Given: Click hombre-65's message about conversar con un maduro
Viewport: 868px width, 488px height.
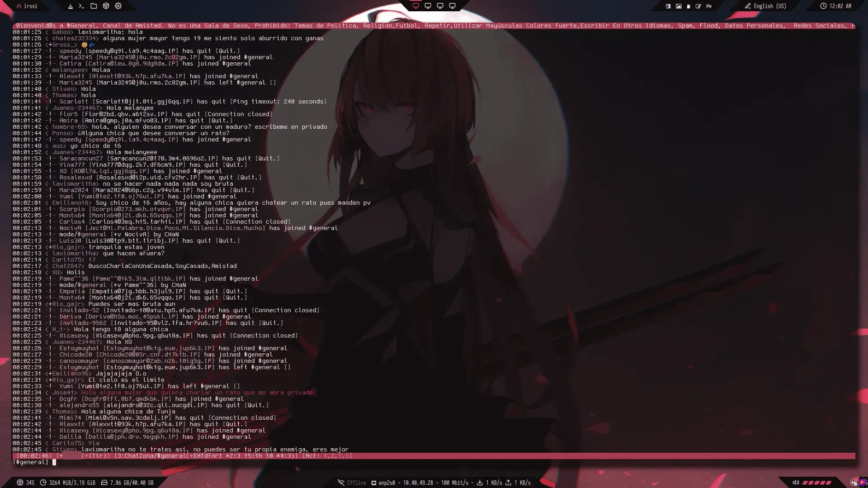Looking at the screenshot, I should [x=170, y=127].
